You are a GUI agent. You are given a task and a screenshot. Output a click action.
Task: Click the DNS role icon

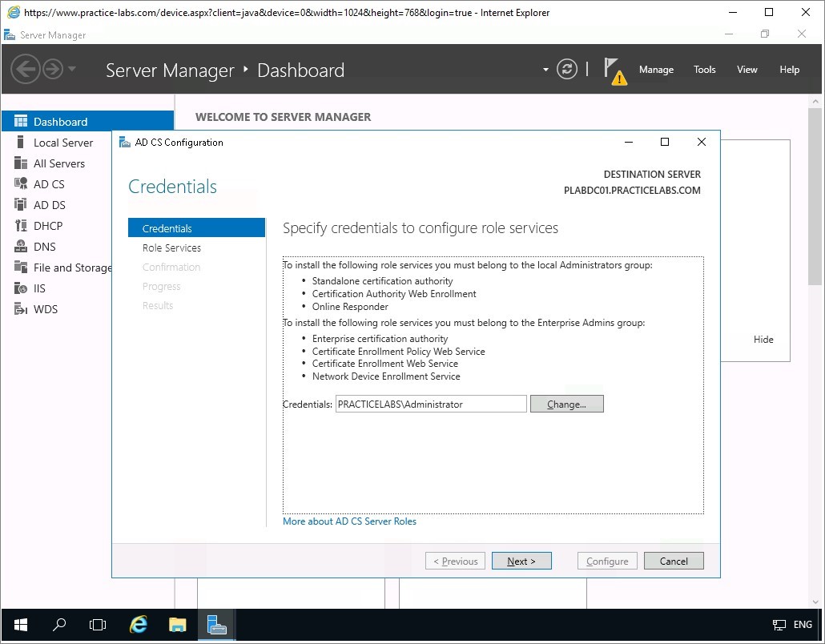[21, 246]
